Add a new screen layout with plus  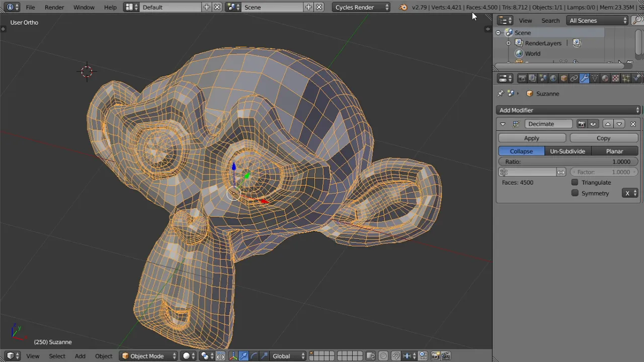(207, 7)
